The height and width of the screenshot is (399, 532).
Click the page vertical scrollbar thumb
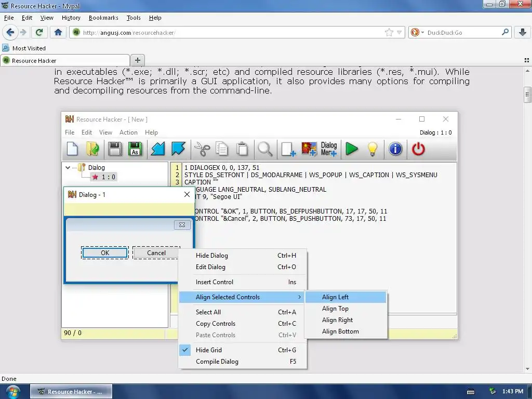527,95
